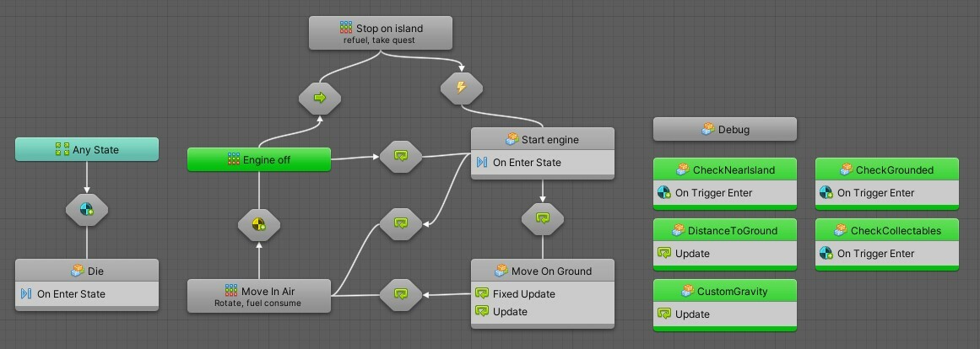Click the transition between Engine off and Start engine
This screenshot has height=349, width=980.
(401, 156)
